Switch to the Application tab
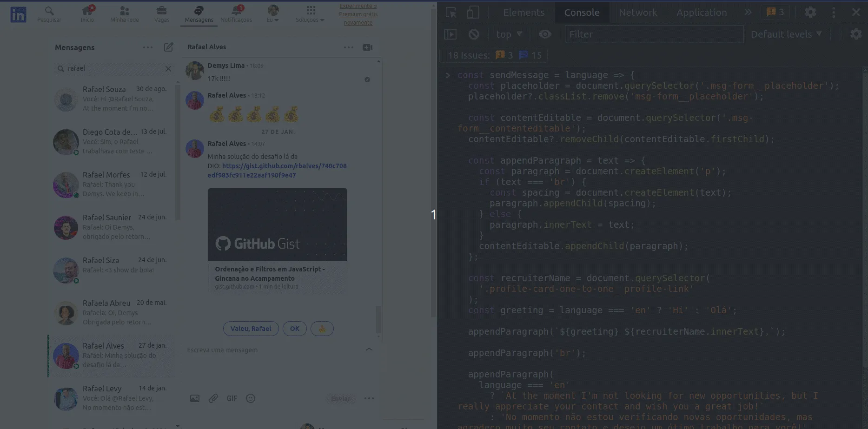Screen dimensions: 868x429 pos(702,13)
